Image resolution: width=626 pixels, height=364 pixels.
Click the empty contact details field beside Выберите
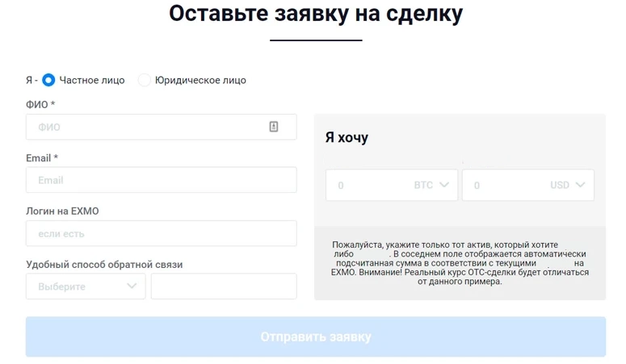pyautogui.click(x=223, y=287)
